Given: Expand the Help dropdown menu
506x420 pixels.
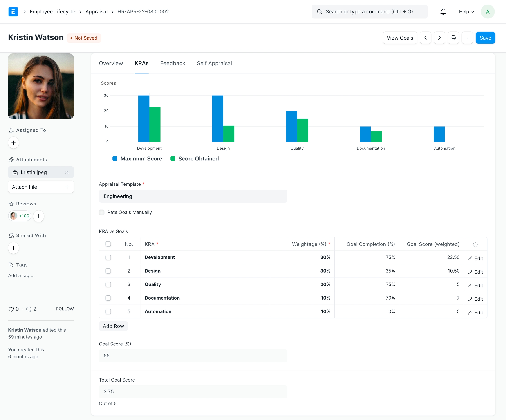Looking at the screenshot, I should (x=466, y=12).
